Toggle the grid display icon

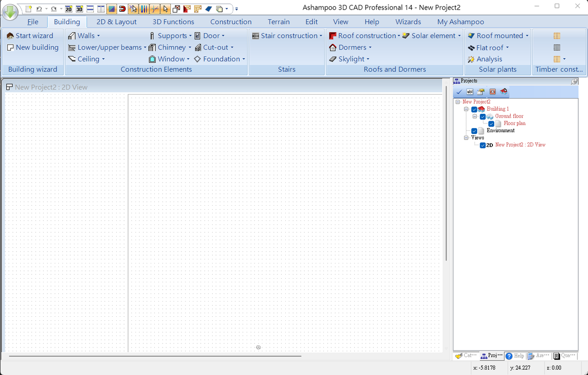(111, 9)
